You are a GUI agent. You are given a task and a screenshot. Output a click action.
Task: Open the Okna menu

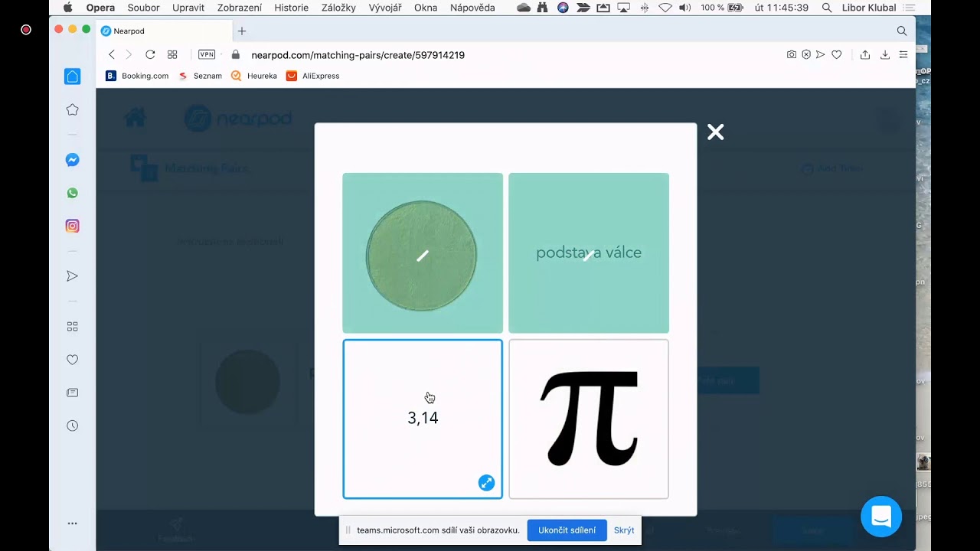[426, 8]
